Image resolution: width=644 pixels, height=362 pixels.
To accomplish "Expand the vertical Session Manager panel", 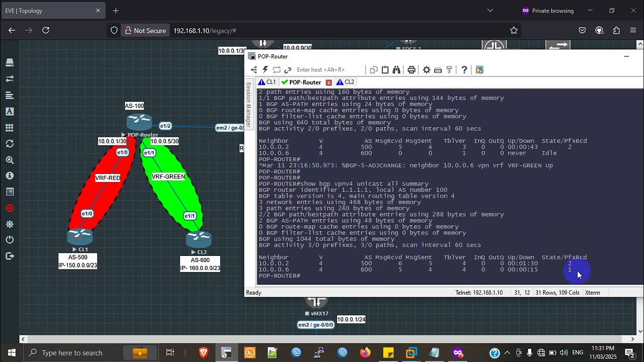I will tap(248, 104).
